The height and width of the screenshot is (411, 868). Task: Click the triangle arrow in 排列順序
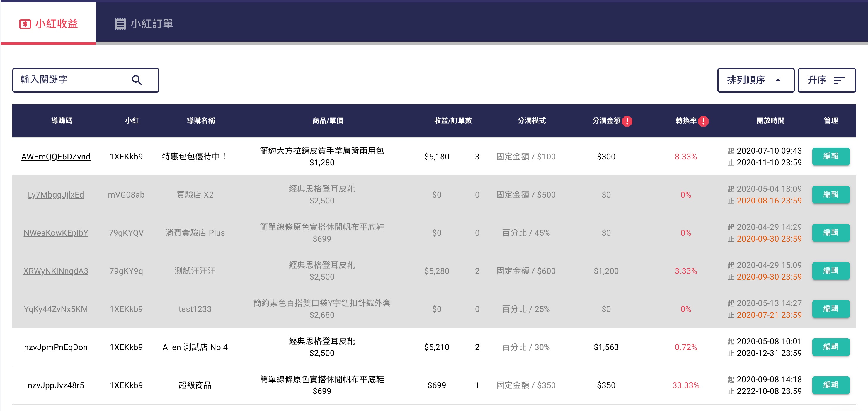coord(778,80)
